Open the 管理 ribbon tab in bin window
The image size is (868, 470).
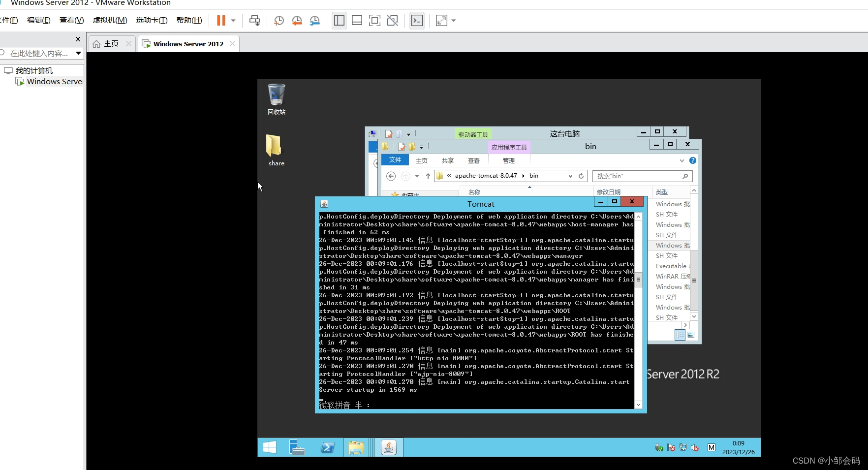coord(509,160)
